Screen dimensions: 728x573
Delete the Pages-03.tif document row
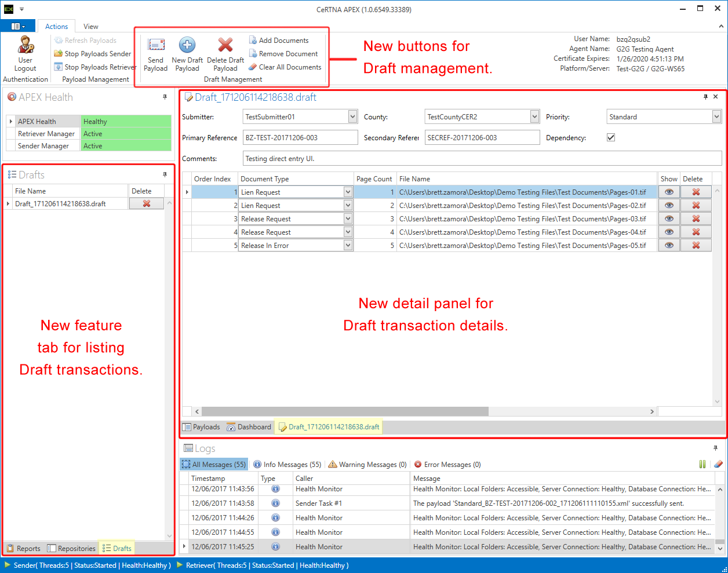(x=696, y=219)
